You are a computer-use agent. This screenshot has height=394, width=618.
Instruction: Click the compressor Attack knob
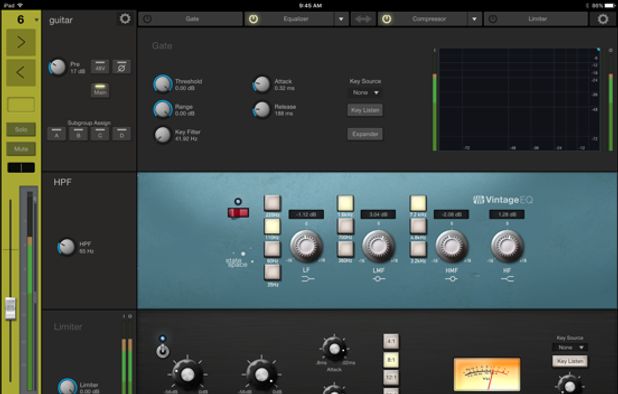tap(334, 348)
